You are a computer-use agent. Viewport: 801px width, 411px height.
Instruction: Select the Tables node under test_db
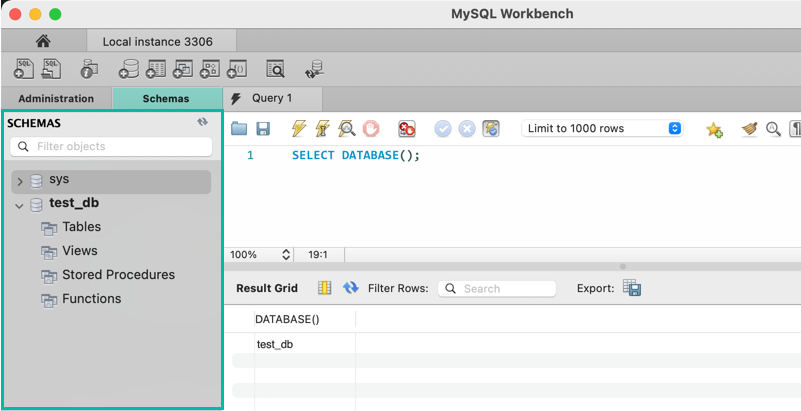81,227
